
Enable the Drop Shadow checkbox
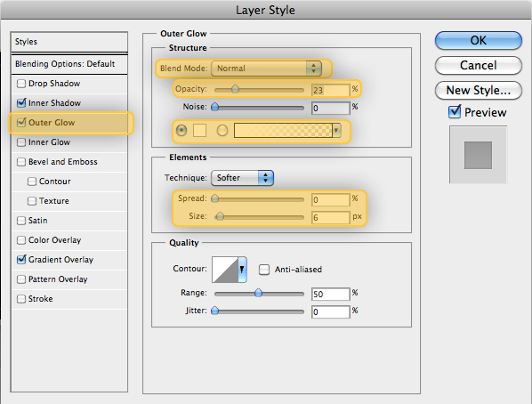pyautogui.click(x=21, y=84)
